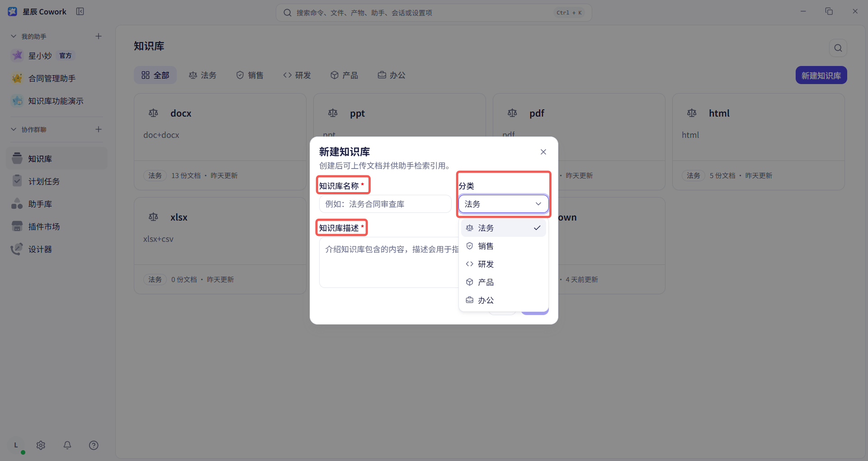The height and width of the screenshot is (461, 868).
Task: Switch to the 研发 category tab
Action: [297, 75]
